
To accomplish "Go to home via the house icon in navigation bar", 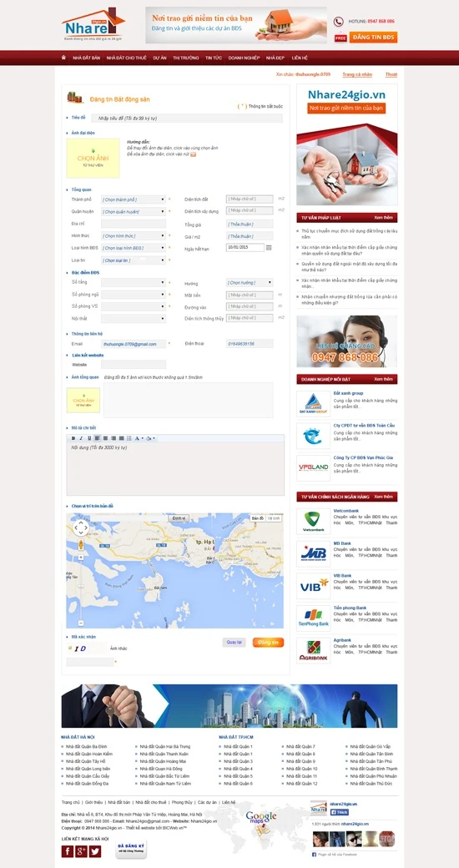I will point(63,58).
